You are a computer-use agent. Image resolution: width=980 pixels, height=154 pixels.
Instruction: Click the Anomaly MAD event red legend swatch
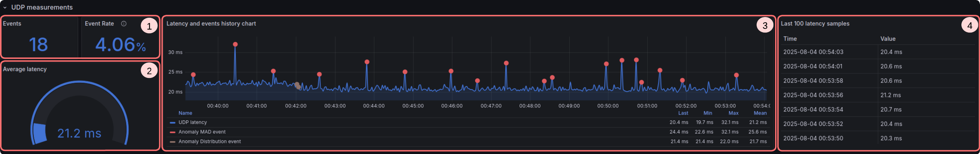coord(172,132)
